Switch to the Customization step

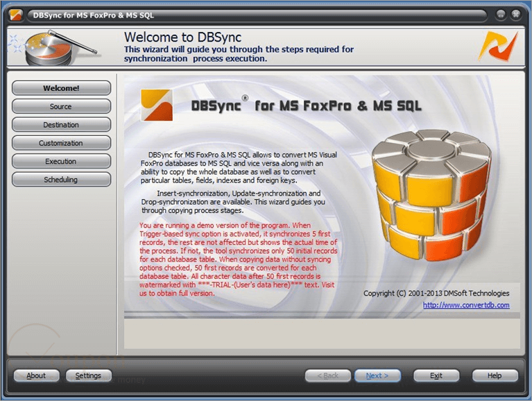62,143
